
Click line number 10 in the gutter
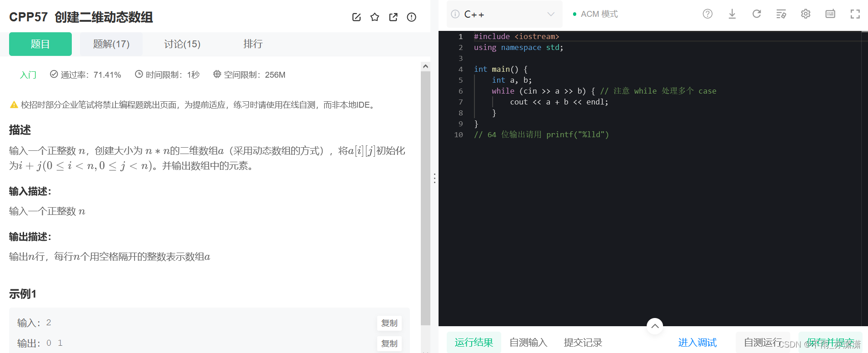[459, 134]
